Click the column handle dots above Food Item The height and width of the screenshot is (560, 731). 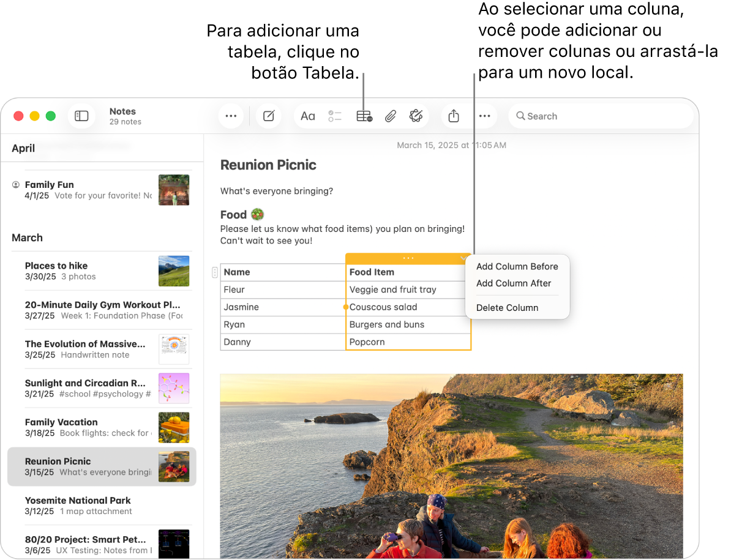click(408, 258)
